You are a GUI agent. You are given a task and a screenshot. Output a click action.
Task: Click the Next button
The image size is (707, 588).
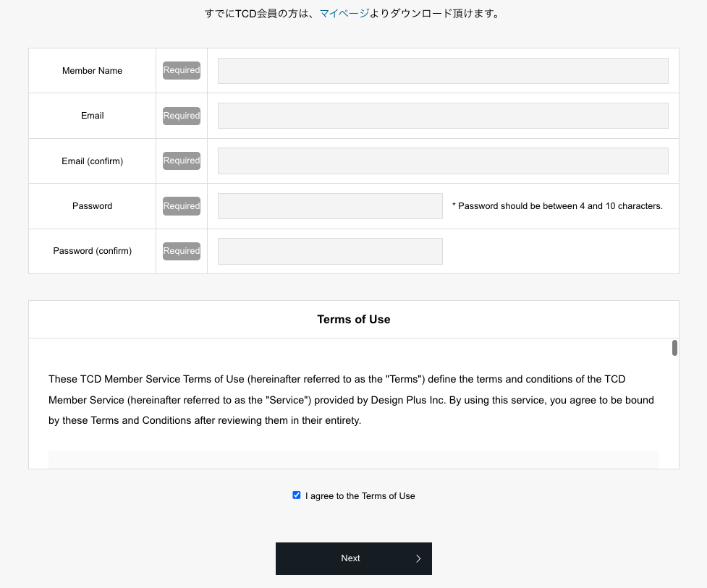pyautogui.click(x=353, y=558)
